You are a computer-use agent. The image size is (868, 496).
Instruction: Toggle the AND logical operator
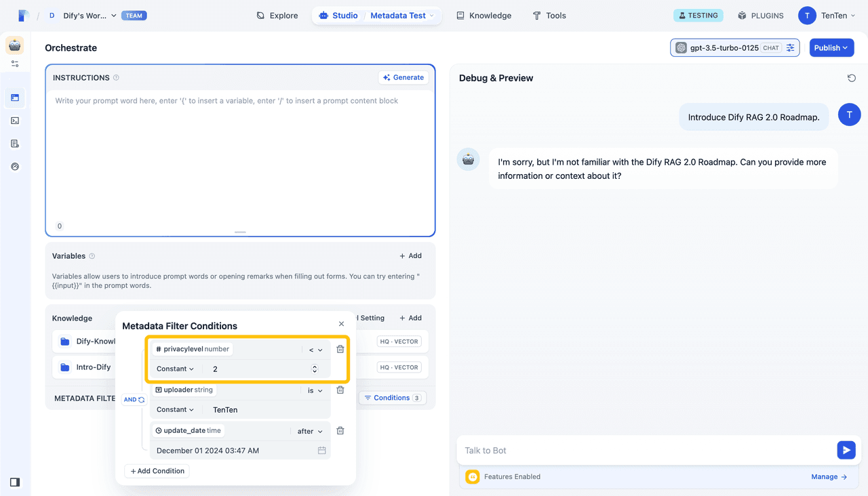[134, 400]
